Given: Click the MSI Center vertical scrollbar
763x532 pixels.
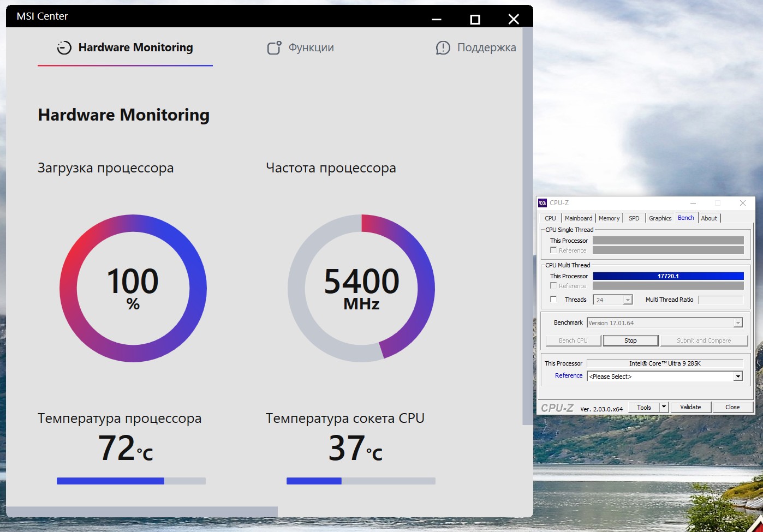Looking at the screenshot, I should click(x=527, y=226).
